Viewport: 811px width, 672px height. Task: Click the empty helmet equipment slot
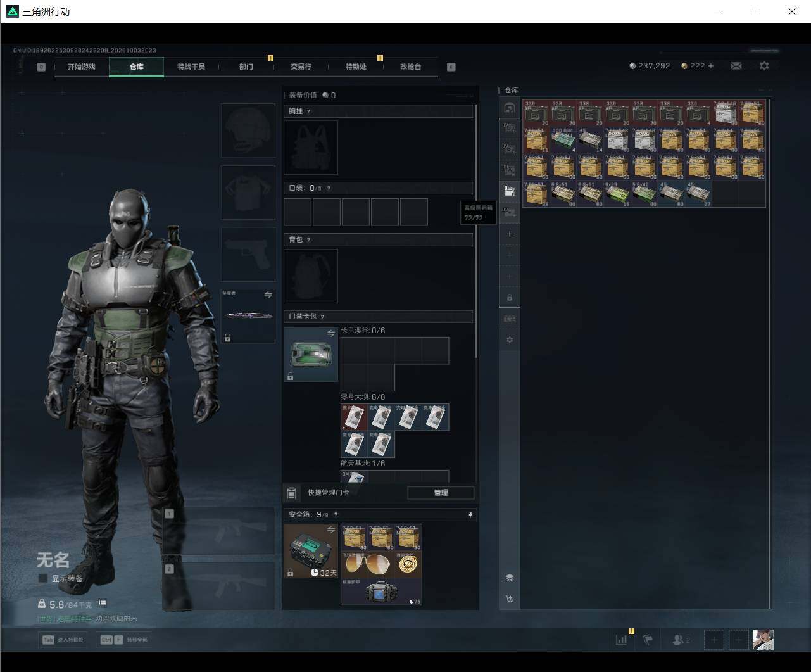tap(248, 130)
